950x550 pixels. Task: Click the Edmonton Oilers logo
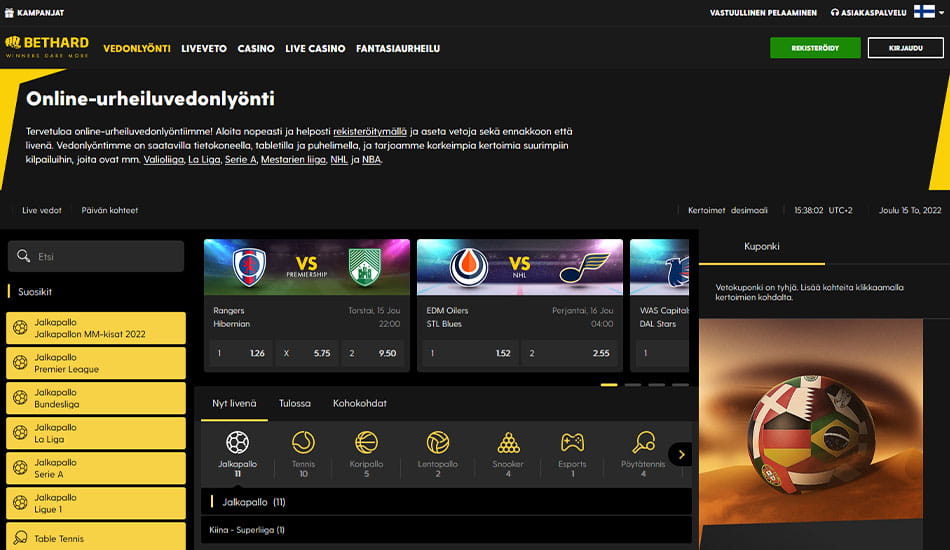[469, 267]
